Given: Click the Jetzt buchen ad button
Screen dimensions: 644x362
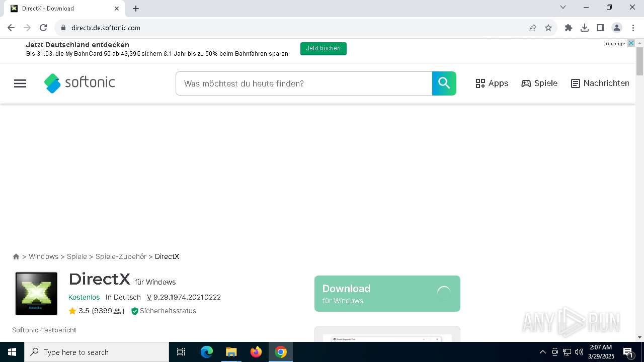Looking at the screenshot, I should (x=324, y=49).
